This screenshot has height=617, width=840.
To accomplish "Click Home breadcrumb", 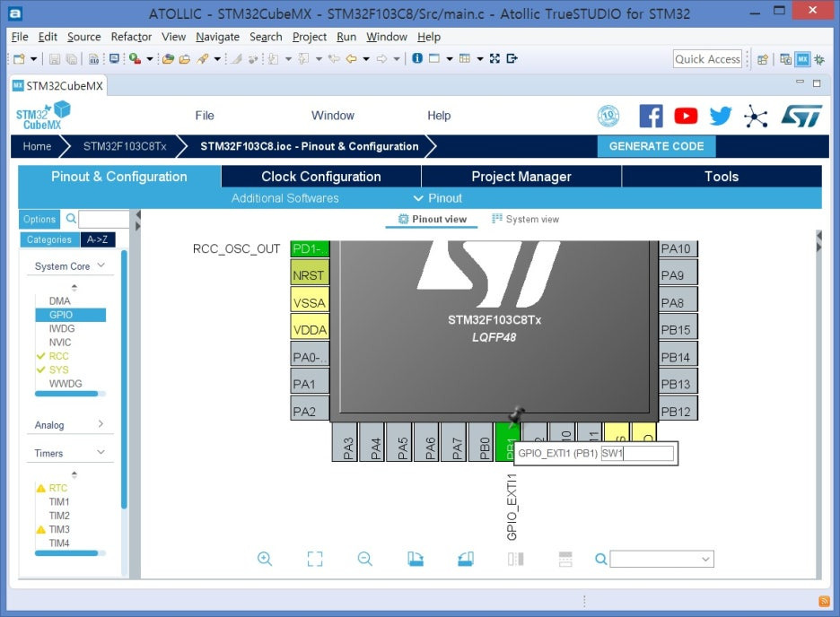I will 37,146.
